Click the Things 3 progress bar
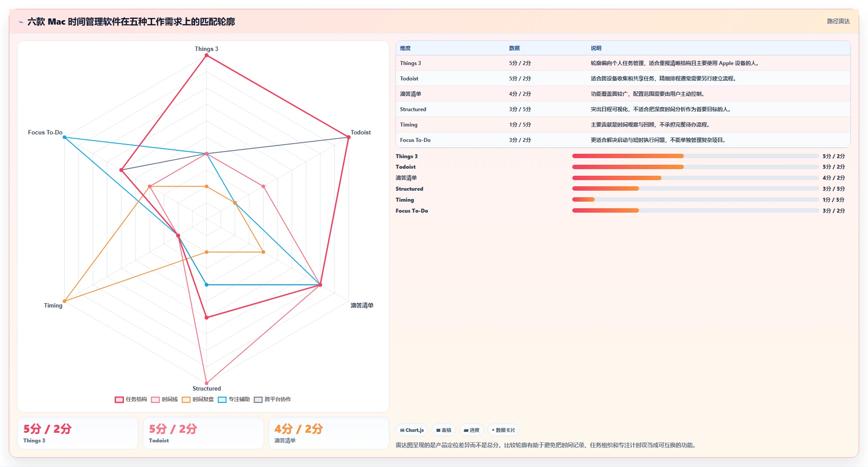Viewport: 868px width, 467px height. (695, 156)
